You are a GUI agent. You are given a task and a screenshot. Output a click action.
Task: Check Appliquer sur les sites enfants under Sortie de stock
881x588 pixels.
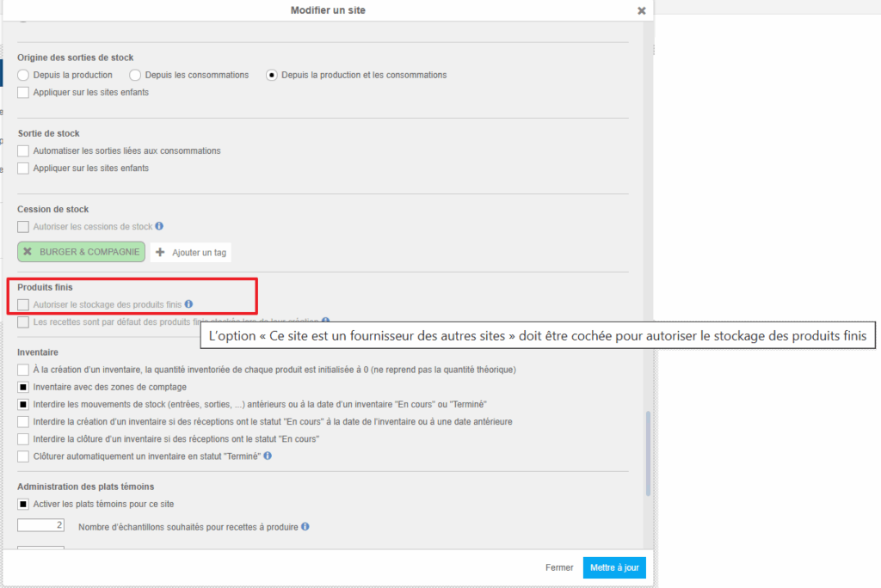[23, 168]
